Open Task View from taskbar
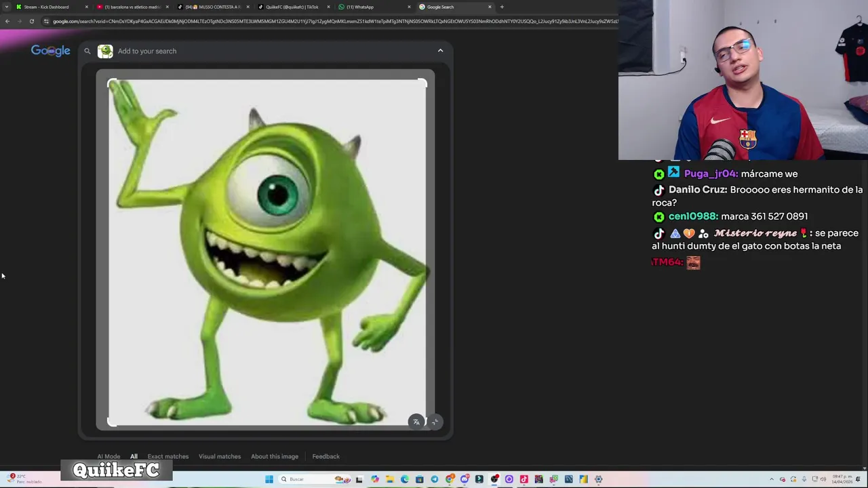The width and height of the screenshot is (868, 488). pos(359,479)
